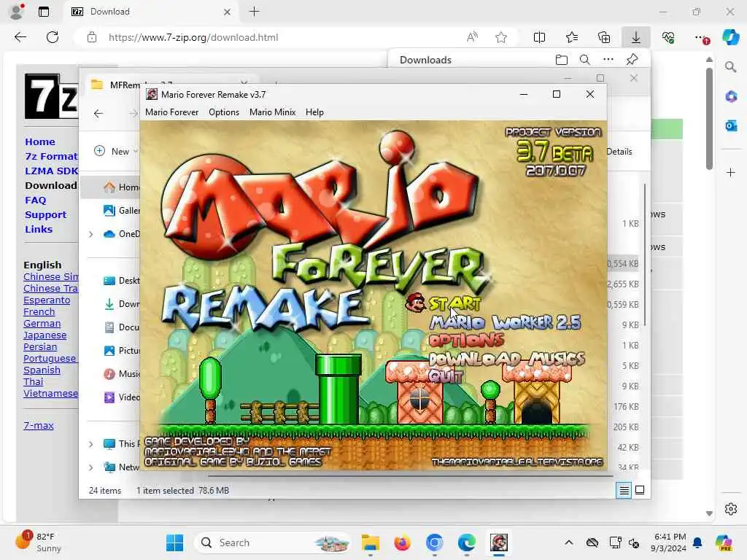
Task: Open more options in Downloads panel
Action: [608, 60]
